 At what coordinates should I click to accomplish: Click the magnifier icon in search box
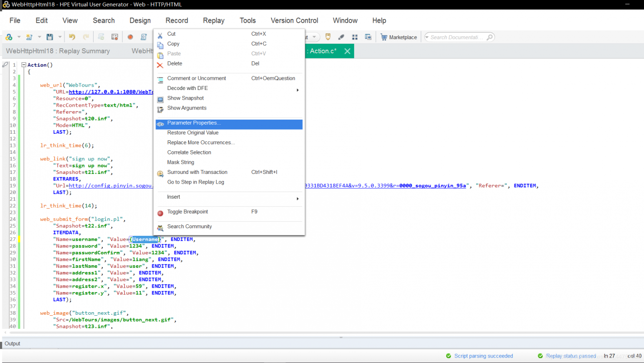click(x=490, y=37)
